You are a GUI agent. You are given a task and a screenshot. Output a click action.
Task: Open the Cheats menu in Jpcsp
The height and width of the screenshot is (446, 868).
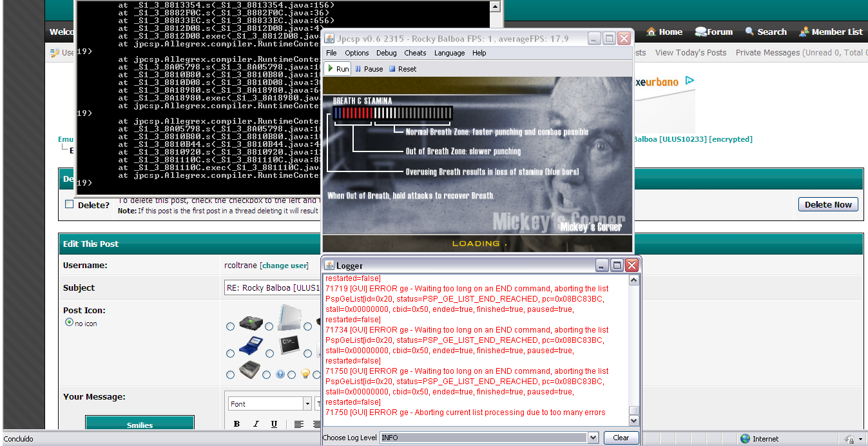pyautogui.click(x=415, y=53)
